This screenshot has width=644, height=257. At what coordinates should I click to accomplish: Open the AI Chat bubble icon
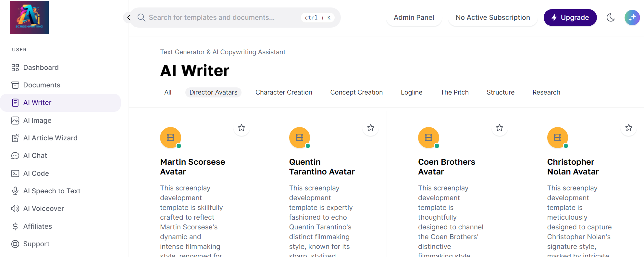(15, 156)
